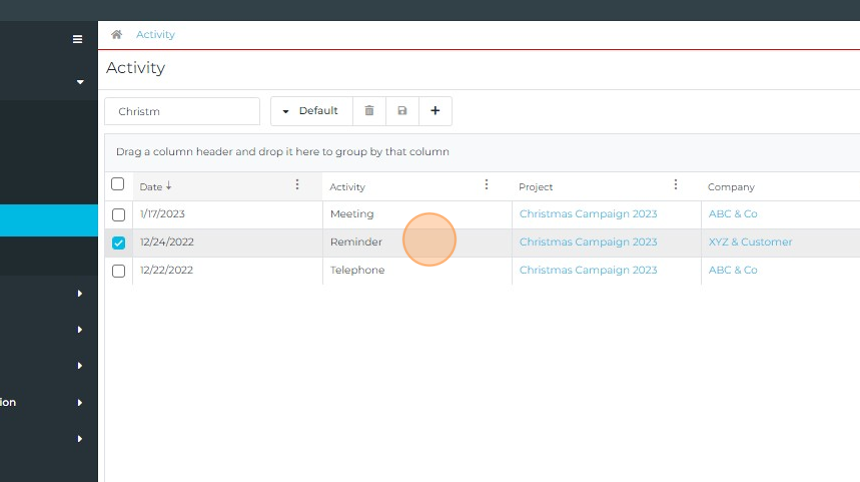Check the 12/22/2022 Telephone row checkbox

click(118, 271)
